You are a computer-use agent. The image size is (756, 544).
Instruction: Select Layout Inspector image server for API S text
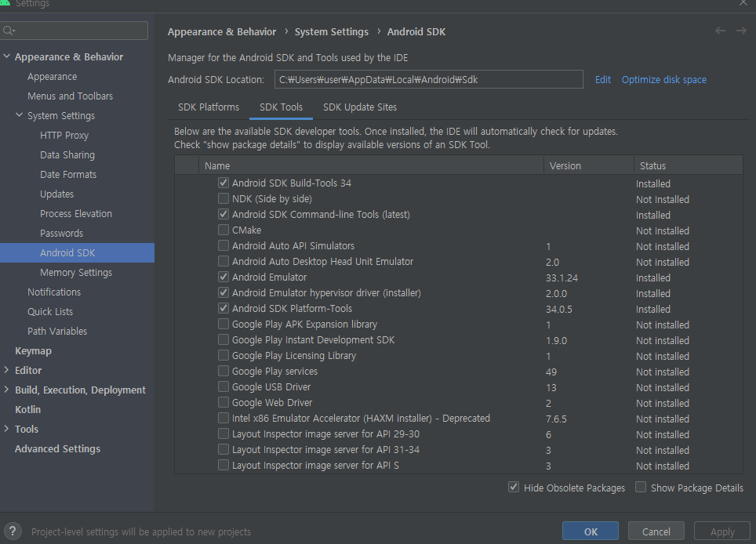click(315, 465)
